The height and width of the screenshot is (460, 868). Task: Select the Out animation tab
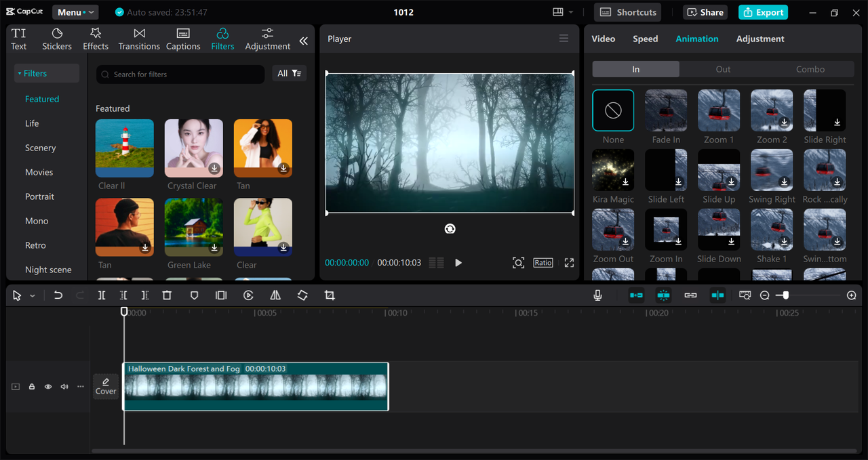pyautogui.click(x=723, y=69)
